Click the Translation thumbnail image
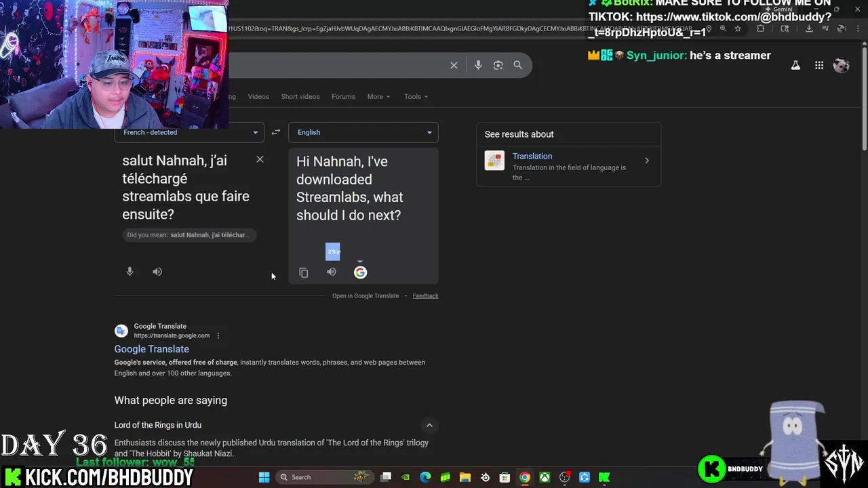Viewport: 868px width, 488px height. click(494, 161)
